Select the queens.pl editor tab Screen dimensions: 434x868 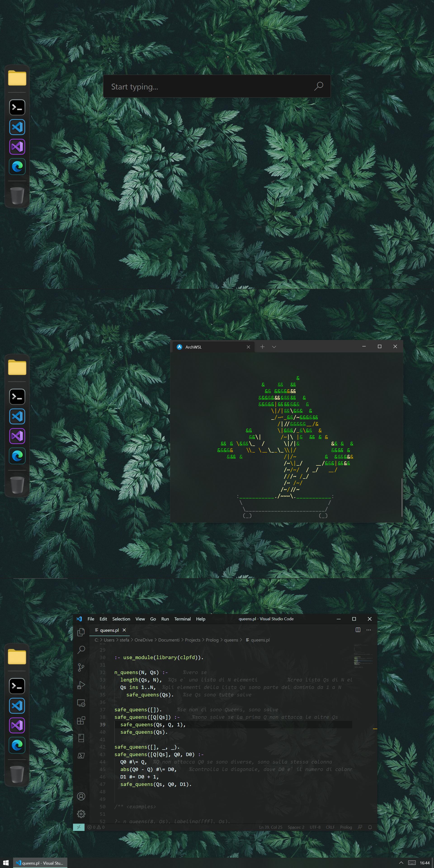109,630
